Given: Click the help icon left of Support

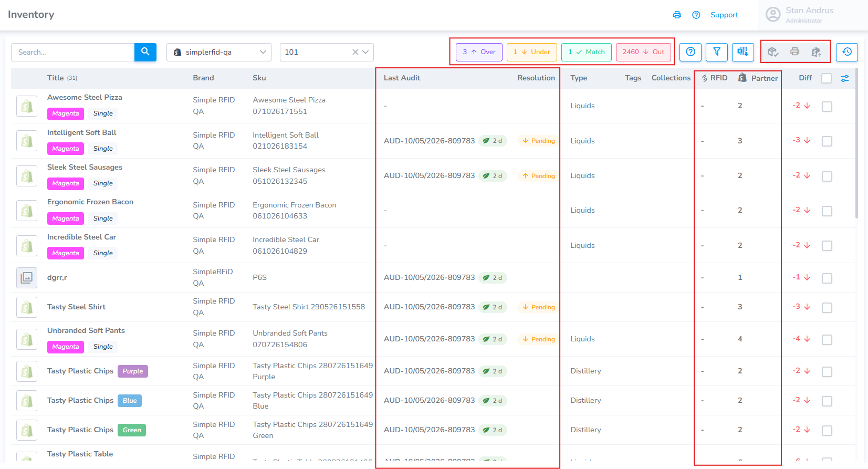Looking at the screenshot, I should pyautogui.click(x=696, y=15).
